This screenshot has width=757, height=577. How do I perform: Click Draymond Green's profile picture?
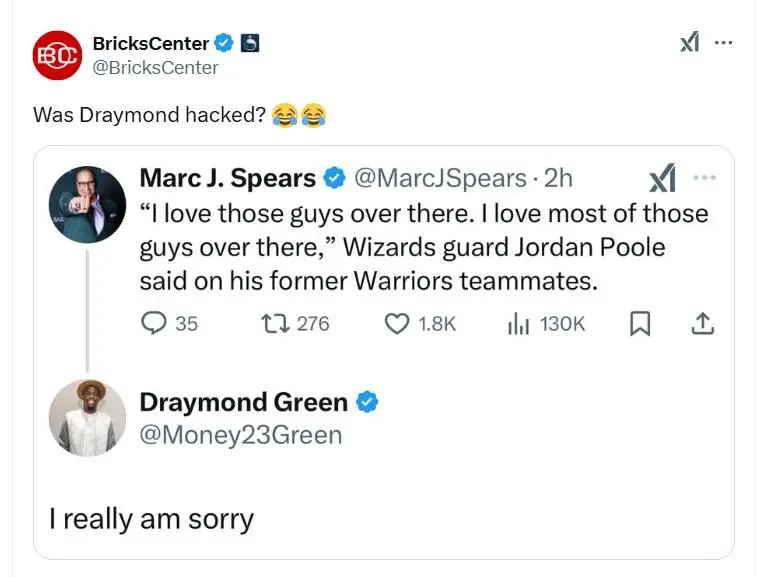pos(88,418)
